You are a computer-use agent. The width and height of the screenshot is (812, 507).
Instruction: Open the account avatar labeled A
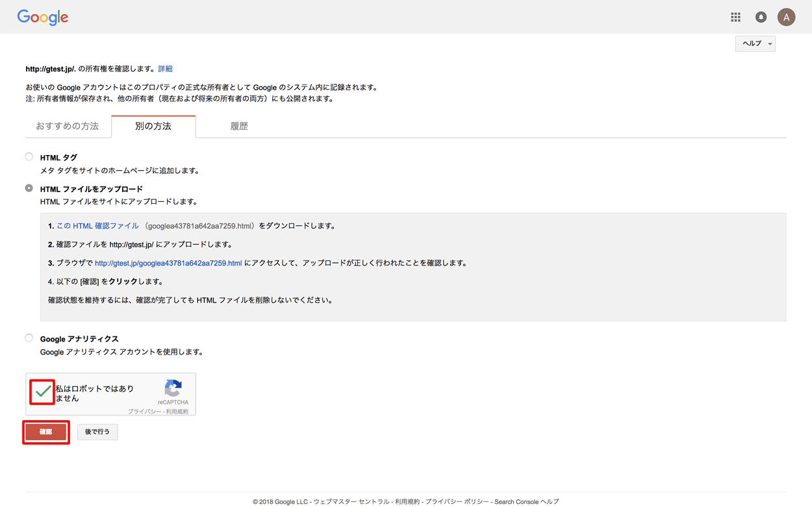(786, 18)
